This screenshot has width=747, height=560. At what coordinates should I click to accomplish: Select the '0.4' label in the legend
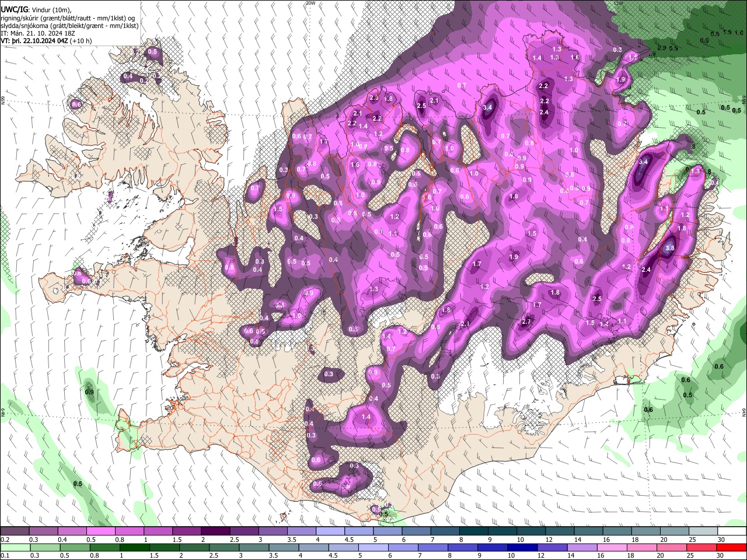(62, 540)
